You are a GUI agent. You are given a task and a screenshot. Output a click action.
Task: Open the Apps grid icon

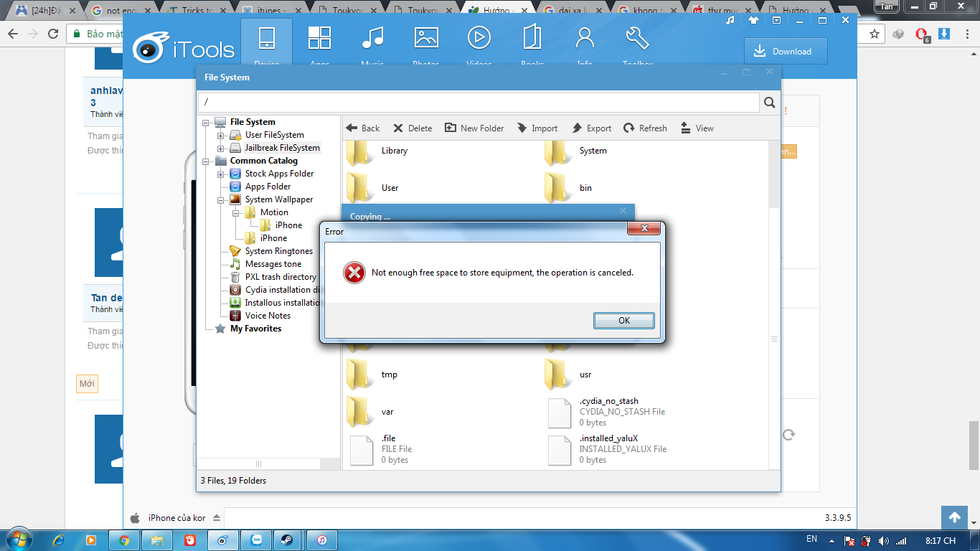pos(319,38)
